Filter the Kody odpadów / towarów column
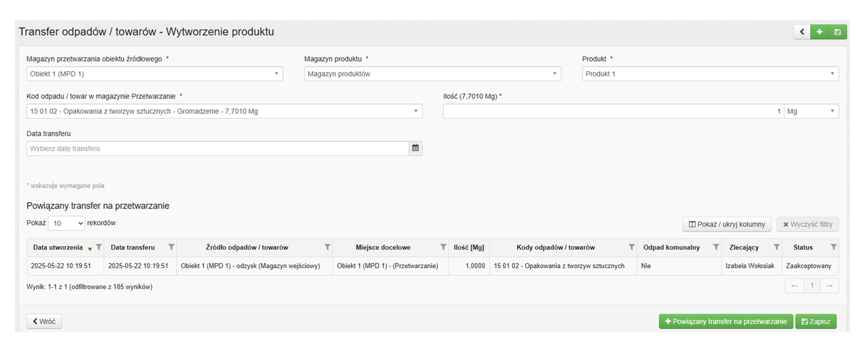This screenshot has width=868, height=351. 631,247
